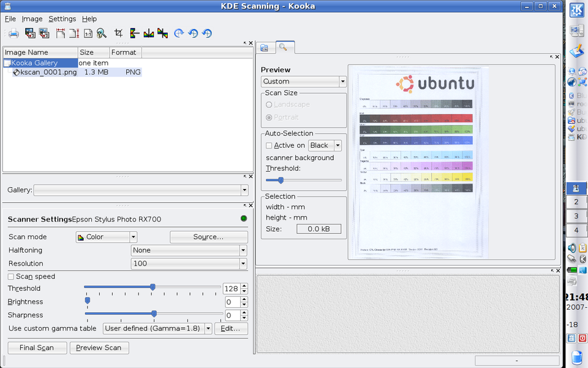Viewport: 588px width, 368px height.
Task: Click the gamma table Edit... button
Action: (230, 329)
